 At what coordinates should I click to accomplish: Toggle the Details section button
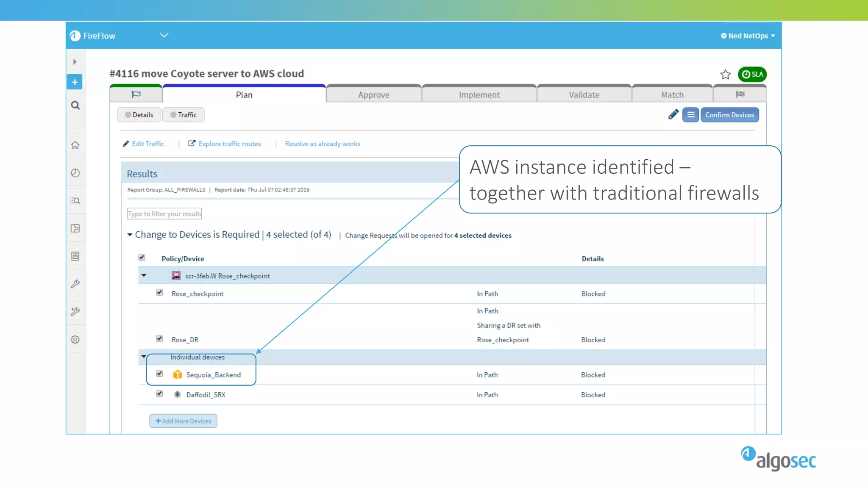(139, 115)
